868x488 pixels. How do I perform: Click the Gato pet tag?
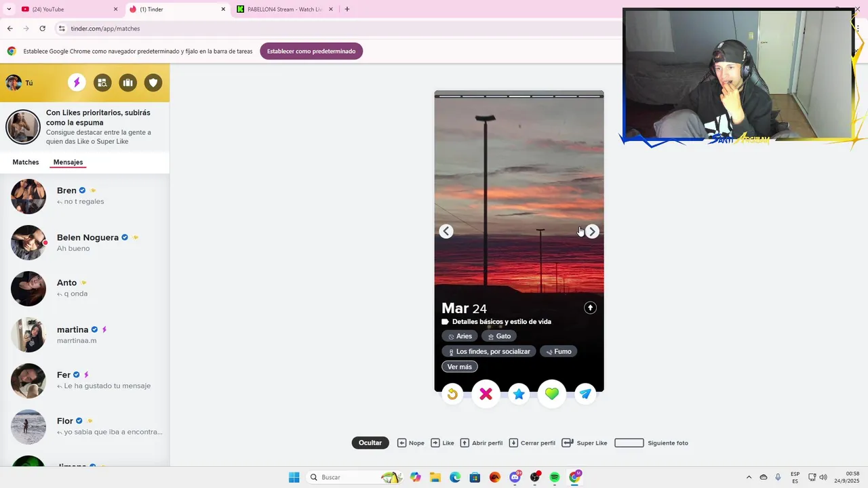(499, 336)
